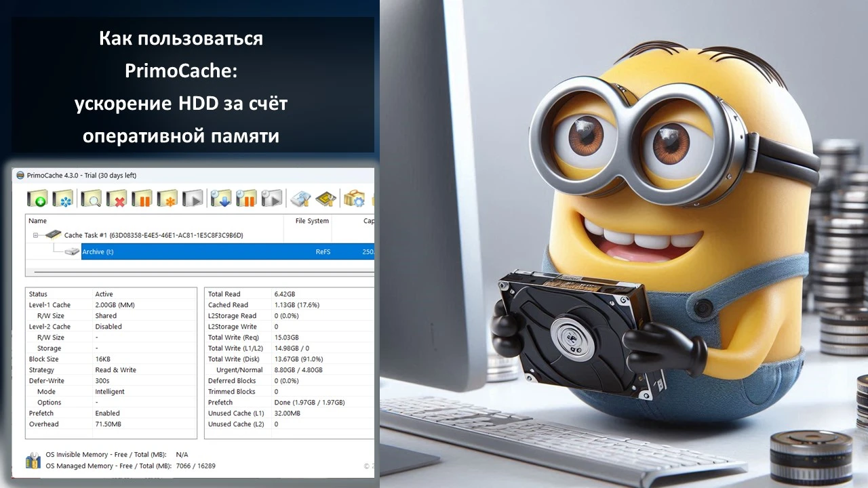Click the Total Write (L1/L2) value '14.98GB / 0'

click(292, 348)
